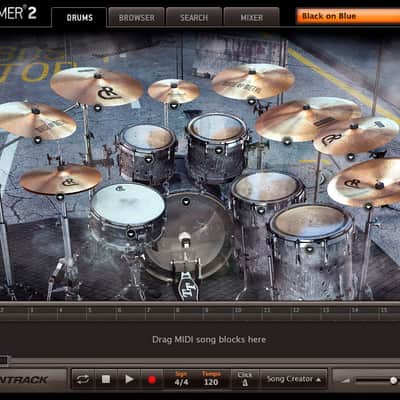Click the 4/4 time signature field
This screenshot has height=400, width=400.
point(181,382)
